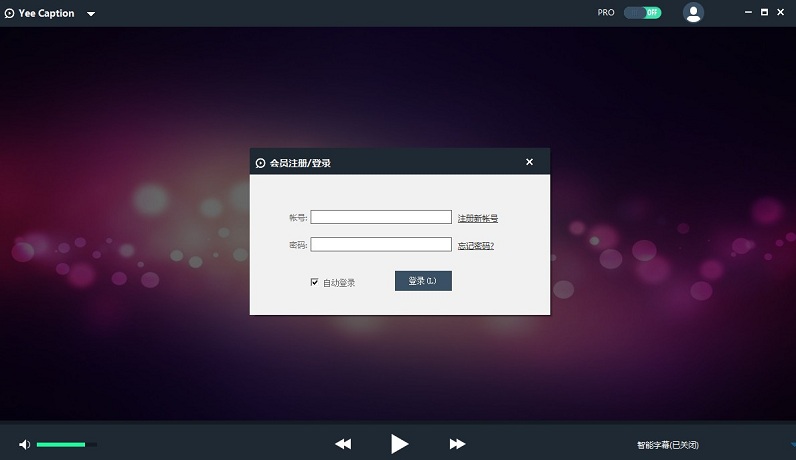This screenshot has height=460, width=796.
Task: Adjust the green volume slider
Action: [x=67, y=445]
